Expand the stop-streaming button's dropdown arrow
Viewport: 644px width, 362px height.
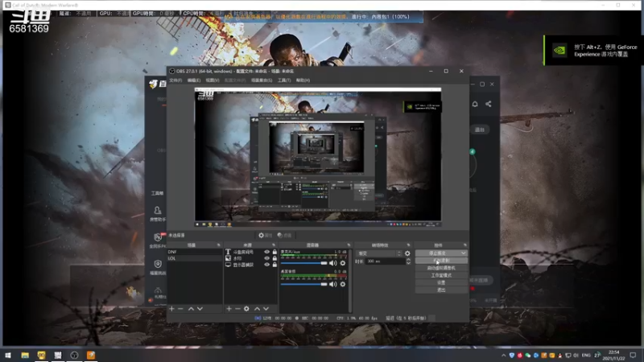click(464, 253)
